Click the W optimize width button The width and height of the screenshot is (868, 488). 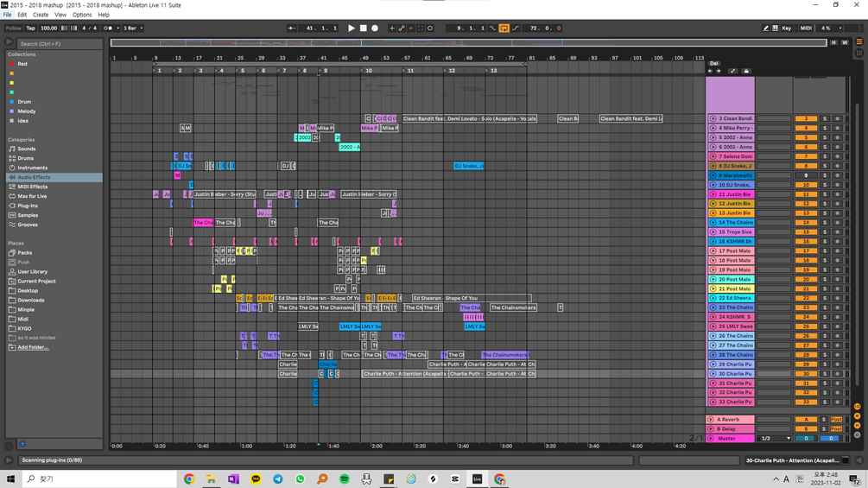(845, 42)
